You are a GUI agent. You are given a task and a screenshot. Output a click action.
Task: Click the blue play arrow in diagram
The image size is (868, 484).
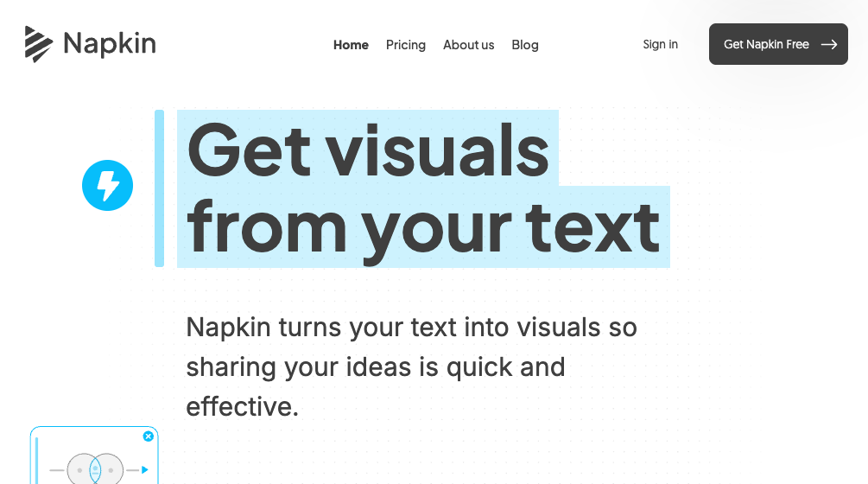(x=144, y=470)
